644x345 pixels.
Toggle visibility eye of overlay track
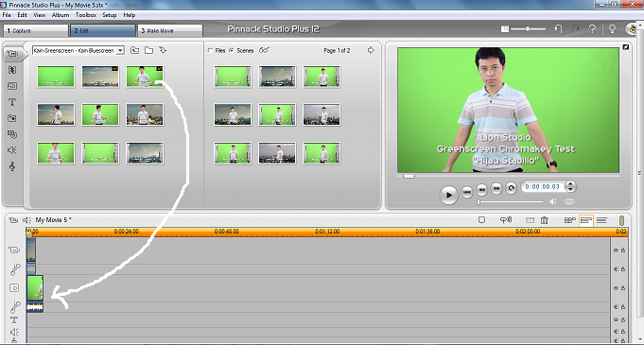(x=616, y=288)
